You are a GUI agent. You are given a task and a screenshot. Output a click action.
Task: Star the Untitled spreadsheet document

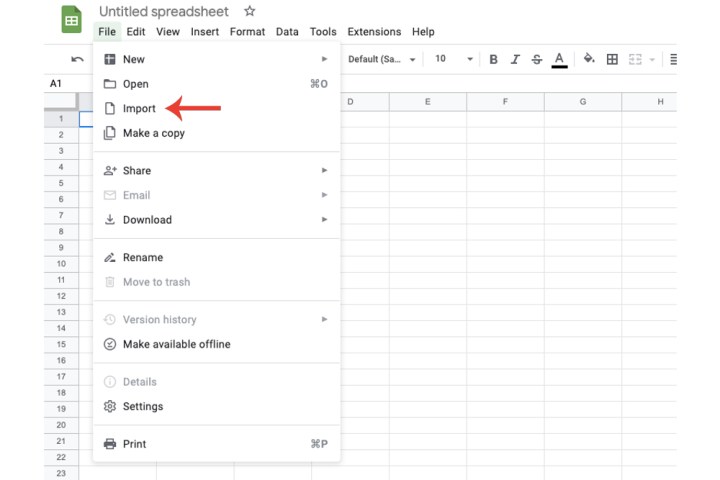tap(249, 12)
